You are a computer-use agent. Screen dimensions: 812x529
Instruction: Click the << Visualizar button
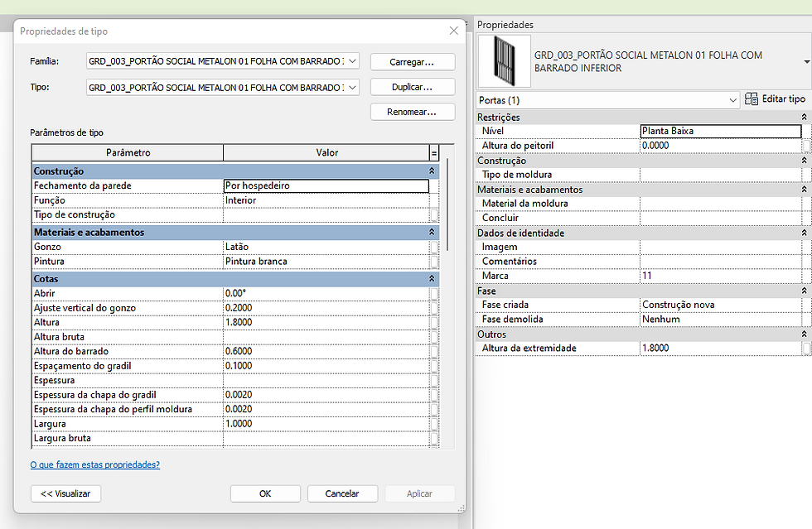click(65, 493)
